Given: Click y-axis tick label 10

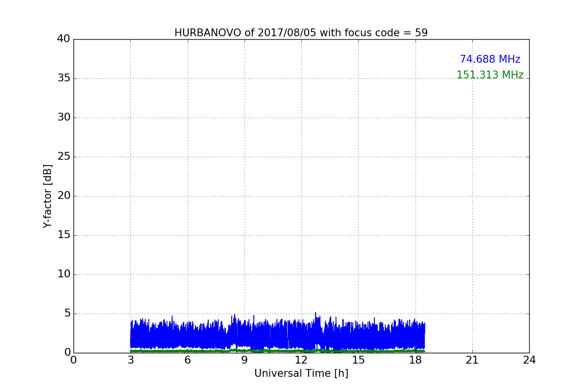Looking at the screenshot, I should coord(64,274).
